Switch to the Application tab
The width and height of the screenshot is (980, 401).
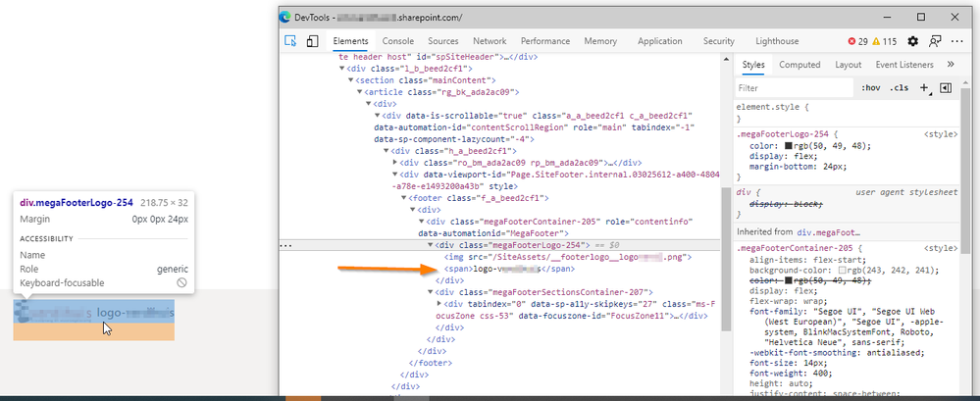[660, 41]
